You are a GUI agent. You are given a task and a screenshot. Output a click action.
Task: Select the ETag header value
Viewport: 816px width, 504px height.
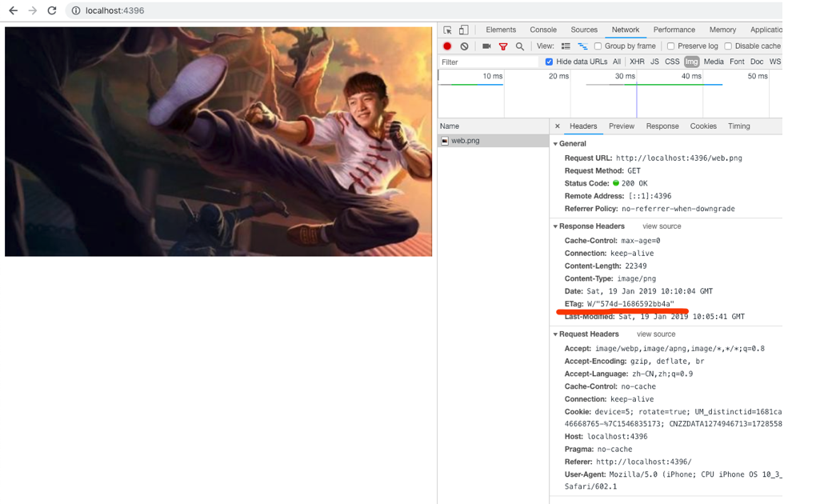click(630, 304)
